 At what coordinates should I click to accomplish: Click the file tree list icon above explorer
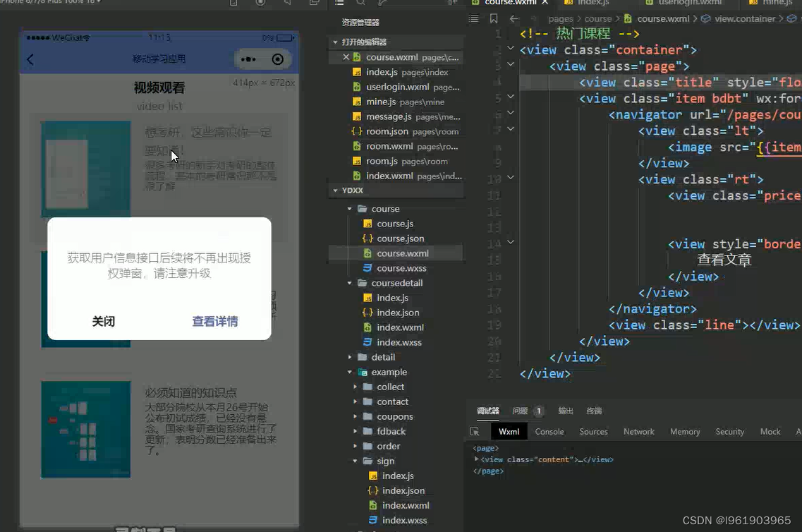coord(339,3)
